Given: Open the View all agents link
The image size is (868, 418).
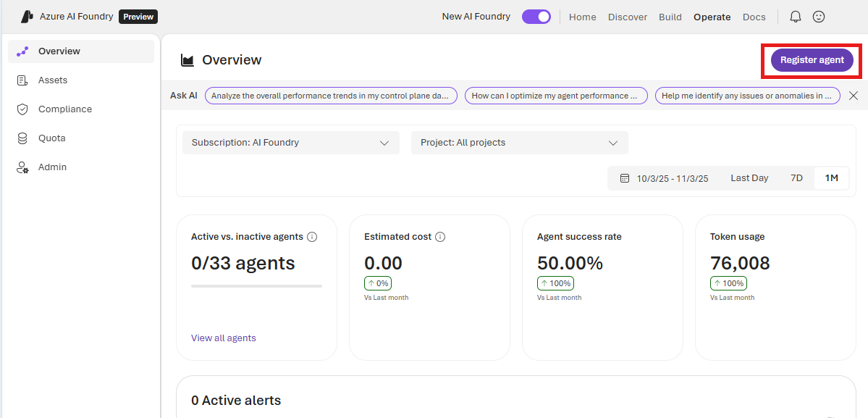Looking at the screenshot, I should (x=223, y=338).
